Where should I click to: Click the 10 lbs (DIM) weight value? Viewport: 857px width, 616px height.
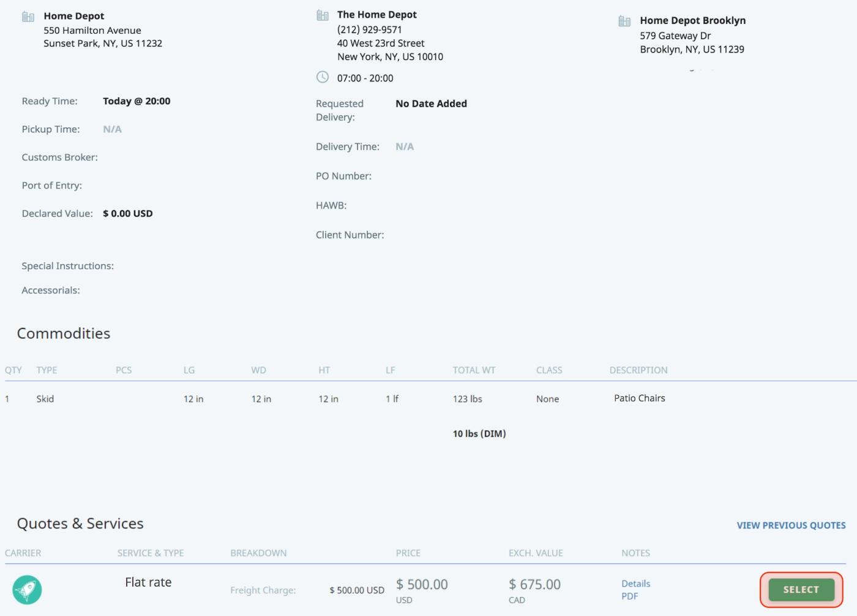click(479, 434)
